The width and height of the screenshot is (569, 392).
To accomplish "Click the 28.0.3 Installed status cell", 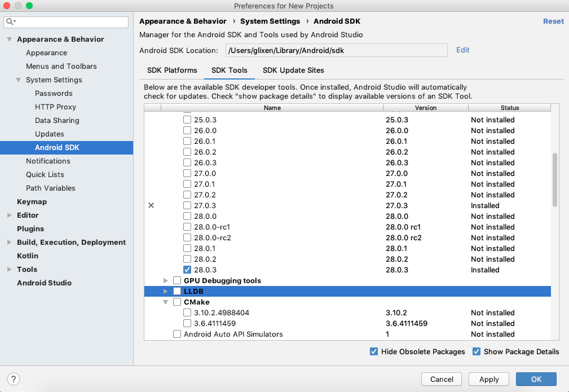I will point(485,270).
